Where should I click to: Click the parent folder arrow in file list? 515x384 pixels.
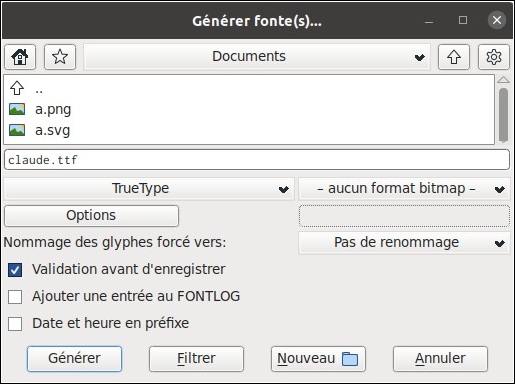tap(17, 88)
